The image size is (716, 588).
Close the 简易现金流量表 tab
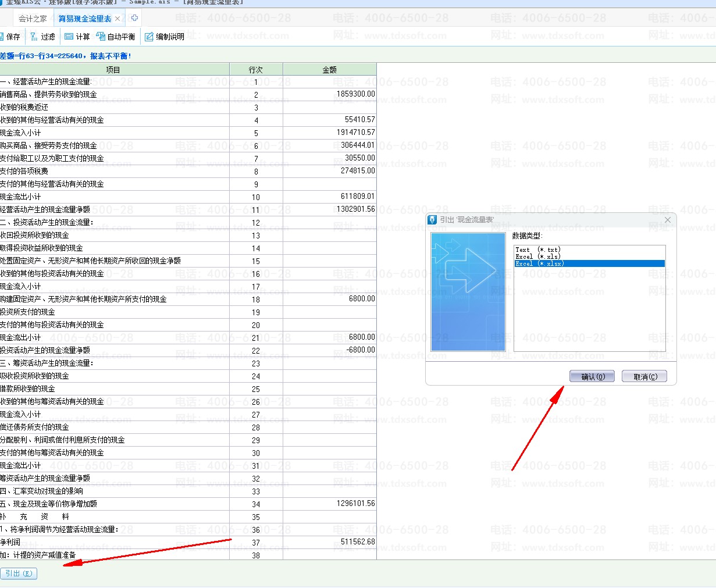point(117,19)
